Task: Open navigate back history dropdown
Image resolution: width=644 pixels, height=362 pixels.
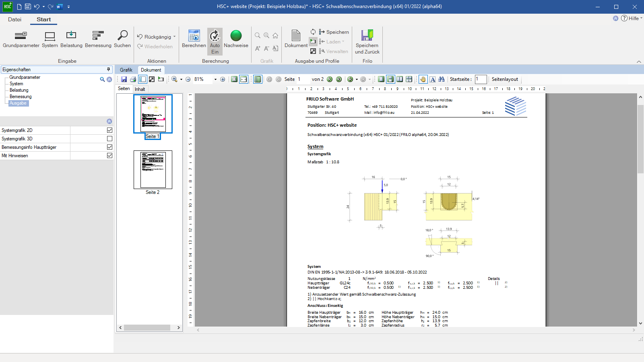Action: click(x=357, y=79)
